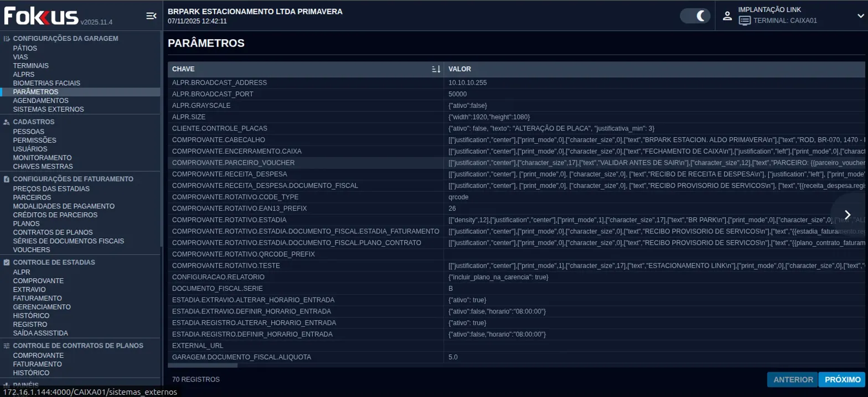Click the horizontal scrollbar under the table
The image size is (868, 397).
[203, 365]
